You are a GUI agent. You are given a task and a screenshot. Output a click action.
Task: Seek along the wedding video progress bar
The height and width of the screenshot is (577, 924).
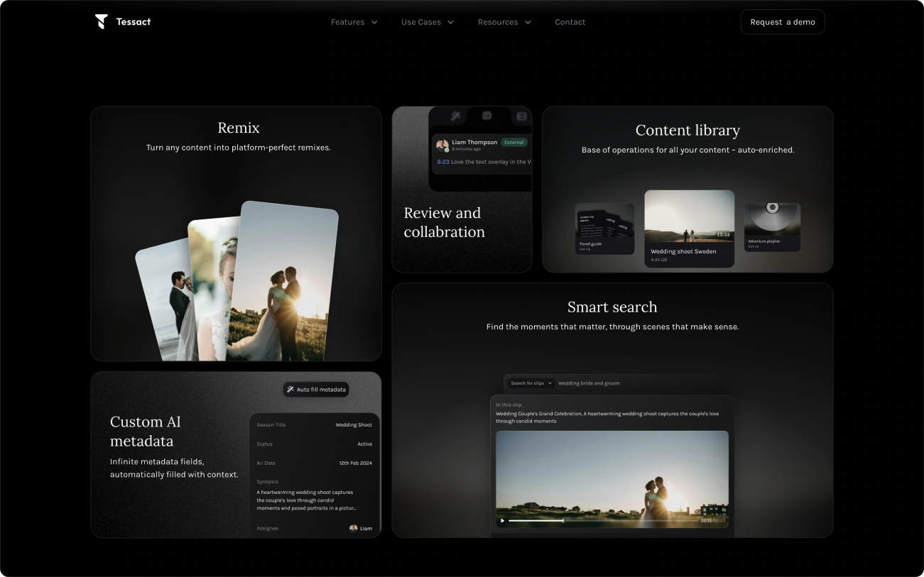(x=603, y=521)
